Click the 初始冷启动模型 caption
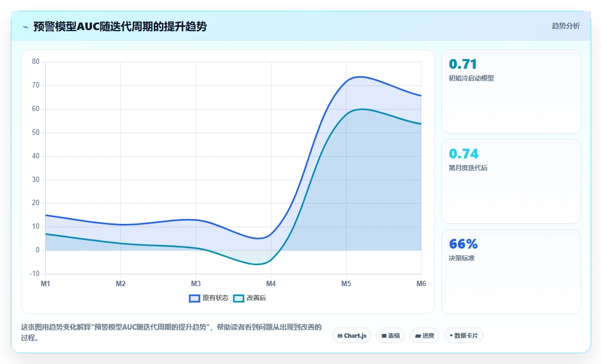 [471, 78]
